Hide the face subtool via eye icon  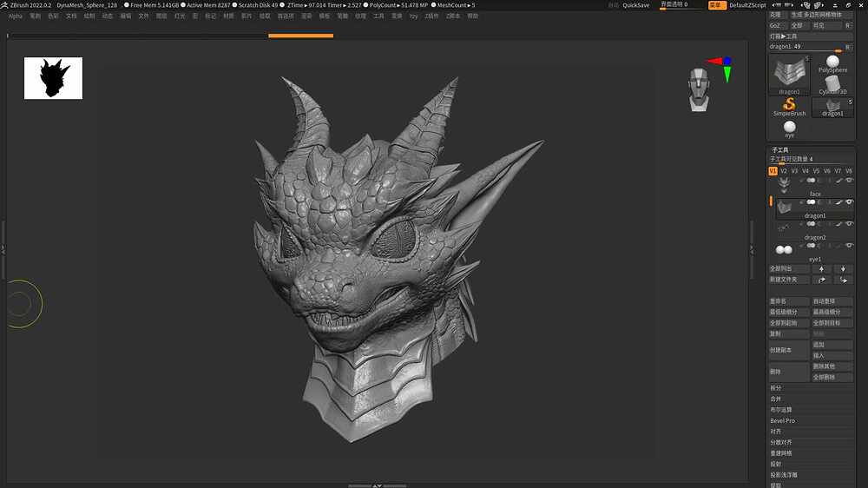click(x=849, y=181)
